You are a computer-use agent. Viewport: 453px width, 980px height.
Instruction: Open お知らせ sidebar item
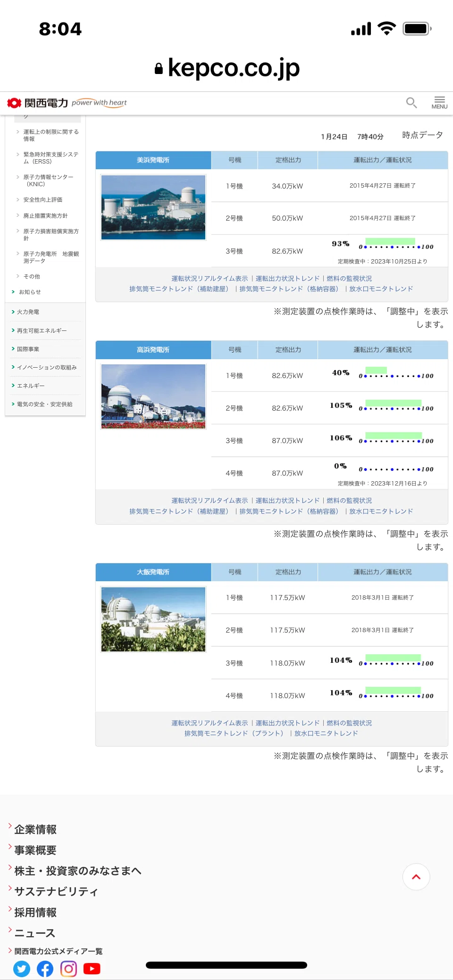point(30,292)
